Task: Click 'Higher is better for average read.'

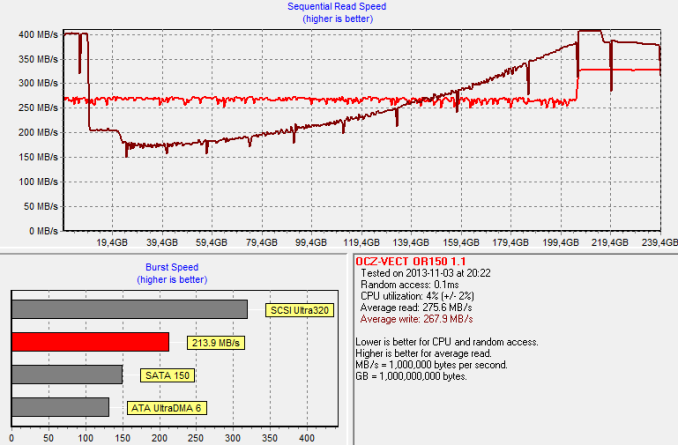Action: click(x=423, y=354)
